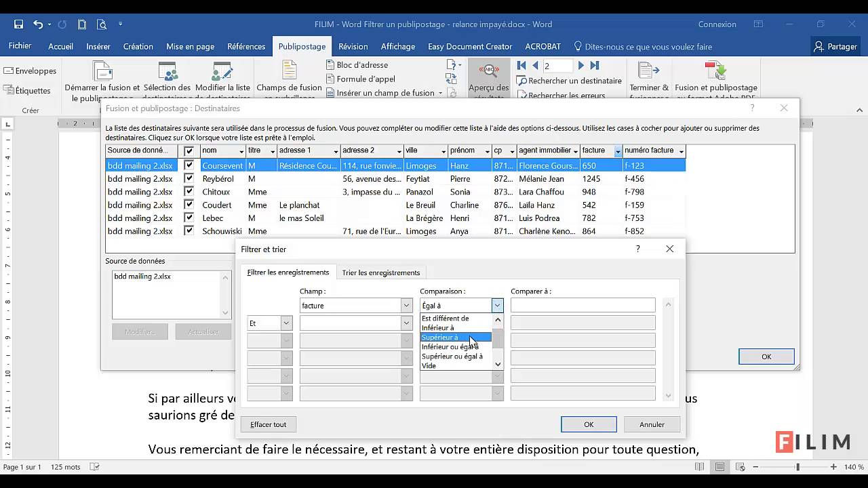This screenshot has width=868, height=488.
Task: Click OK in Filtrer et trier dialog
Action: [x=589, y=424]
